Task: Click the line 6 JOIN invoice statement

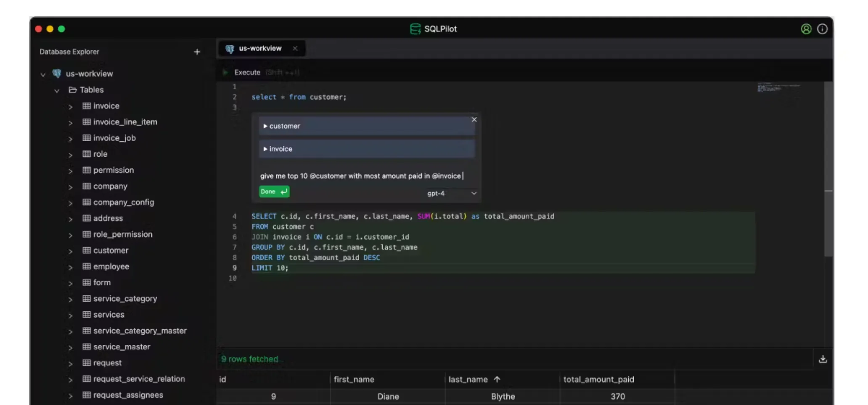Action: click(x=330, y=237)
